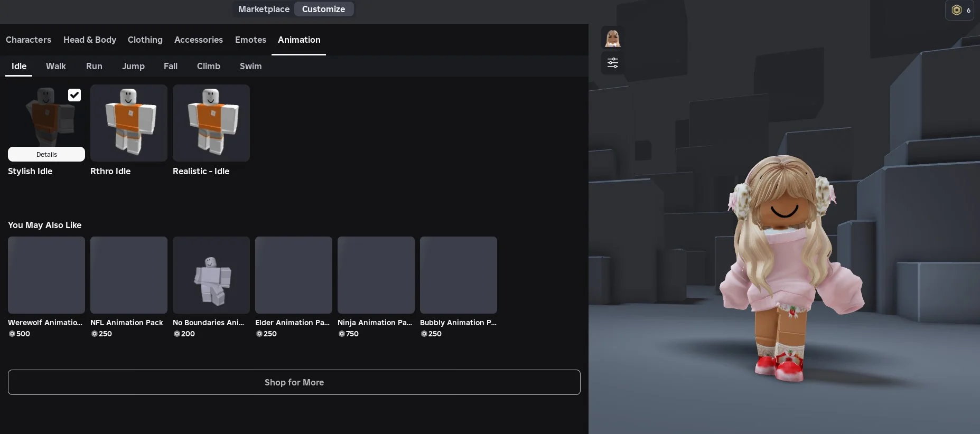Open the Accessories category tab
The height and width of the screenshot is (434, 980).
point(199,40)
